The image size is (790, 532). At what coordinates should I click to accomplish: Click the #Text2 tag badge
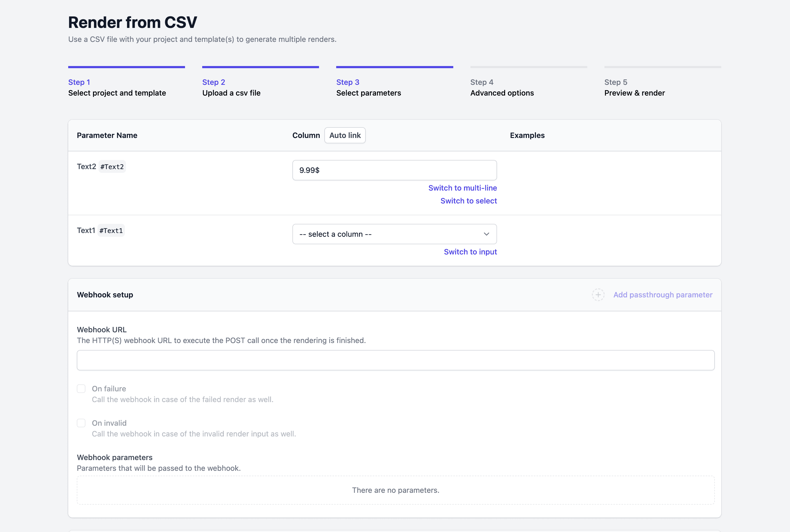[x=112, y=167]
